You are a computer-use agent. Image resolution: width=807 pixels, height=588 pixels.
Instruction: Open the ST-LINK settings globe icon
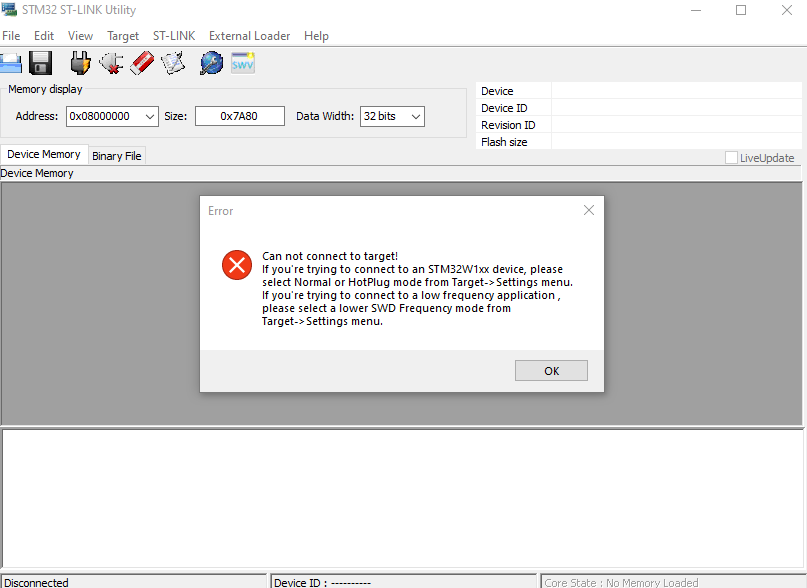211,64
